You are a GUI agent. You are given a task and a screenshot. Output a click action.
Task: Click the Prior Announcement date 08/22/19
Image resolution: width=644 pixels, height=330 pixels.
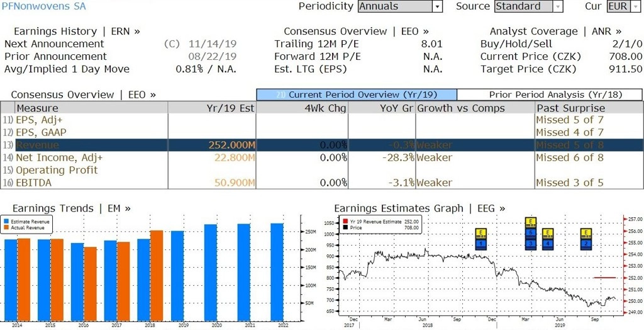click(213, 57)
